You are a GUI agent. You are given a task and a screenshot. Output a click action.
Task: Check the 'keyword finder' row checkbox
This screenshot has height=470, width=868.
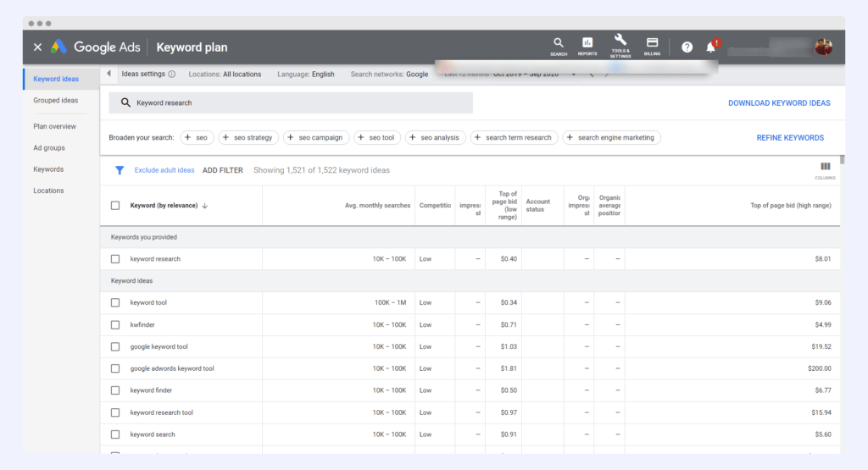(x=115, y=390)
